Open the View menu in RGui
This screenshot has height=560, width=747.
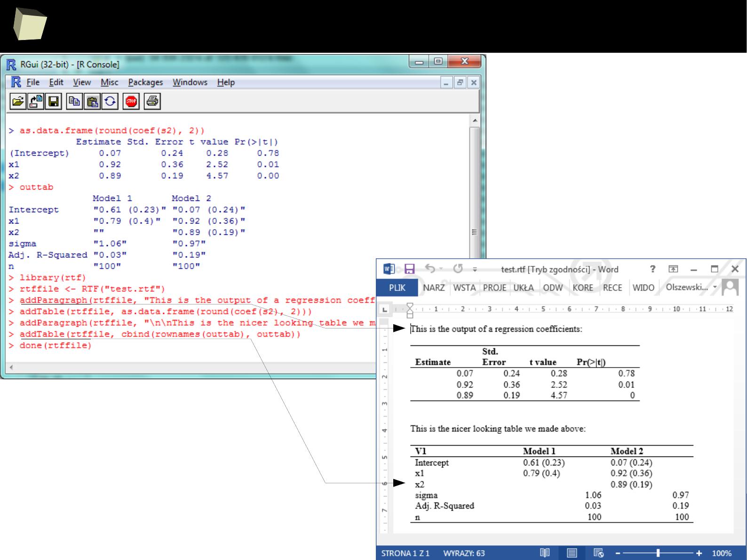[x=82, y=82]
